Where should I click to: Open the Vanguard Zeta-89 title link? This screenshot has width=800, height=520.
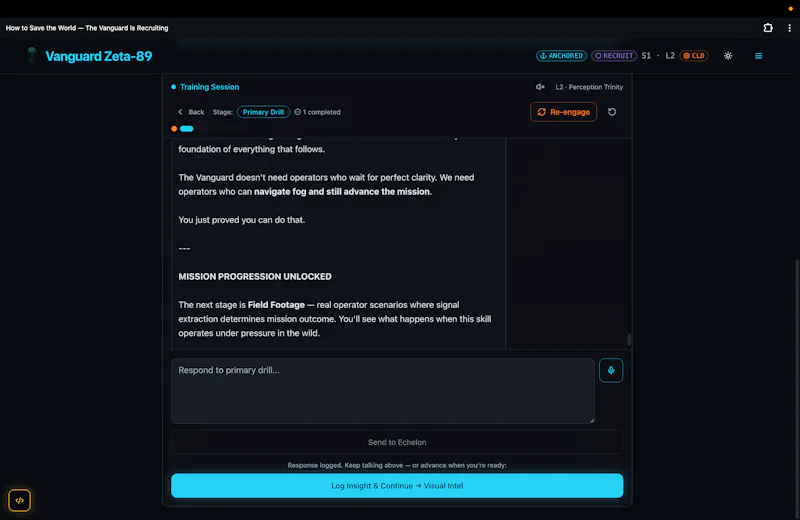pos(98,56)
